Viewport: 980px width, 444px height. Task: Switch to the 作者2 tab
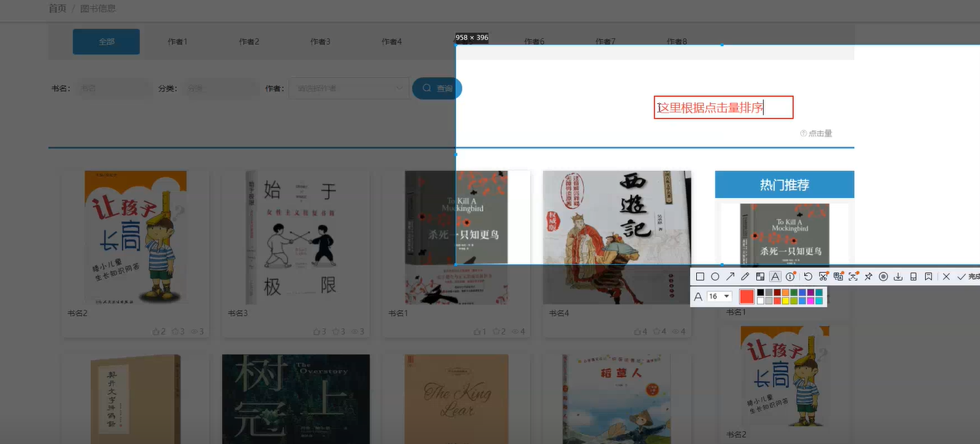[249, 42]
